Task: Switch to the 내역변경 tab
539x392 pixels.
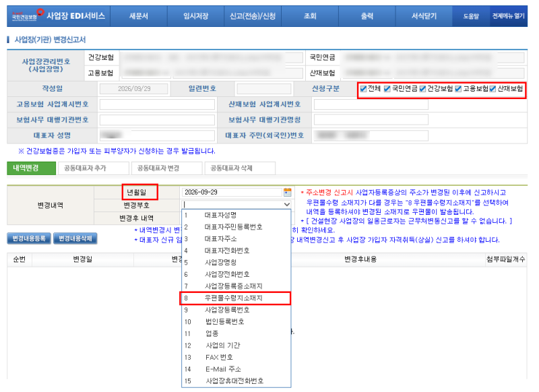Action: pos(31,168)
